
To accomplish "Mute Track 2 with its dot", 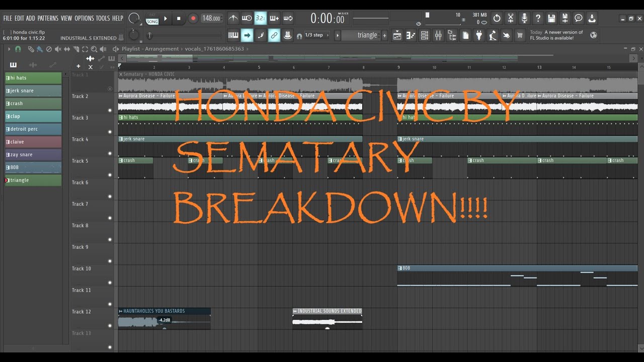I will tap(110, 110).
